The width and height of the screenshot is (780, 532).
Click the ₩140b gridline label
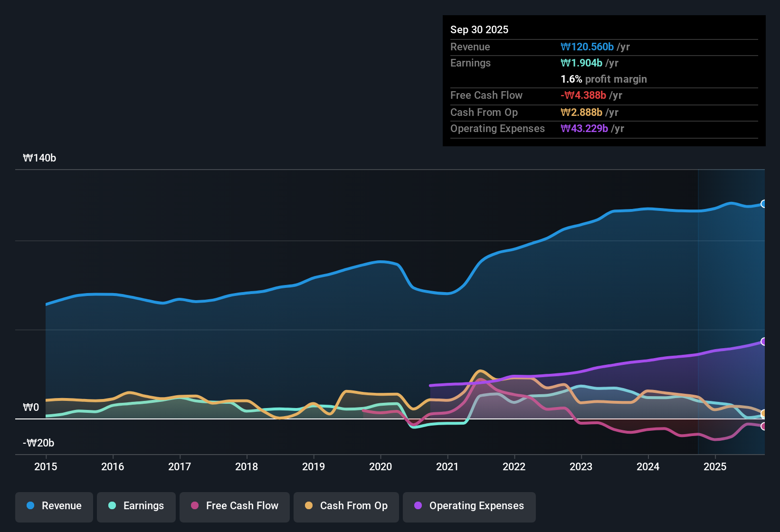point(39,158)
